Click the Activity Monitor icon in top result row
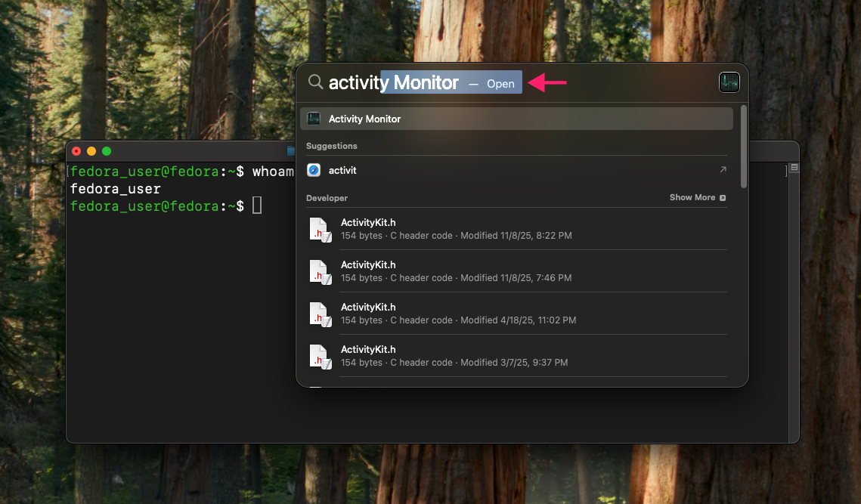Screen dimensions: 861x504 point(314,119)
